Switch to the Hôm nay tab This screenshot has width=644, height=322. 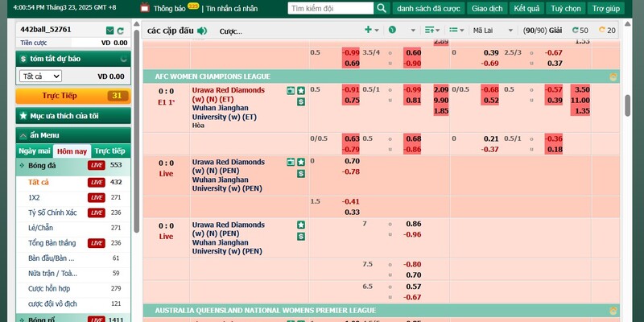point(72,151)
